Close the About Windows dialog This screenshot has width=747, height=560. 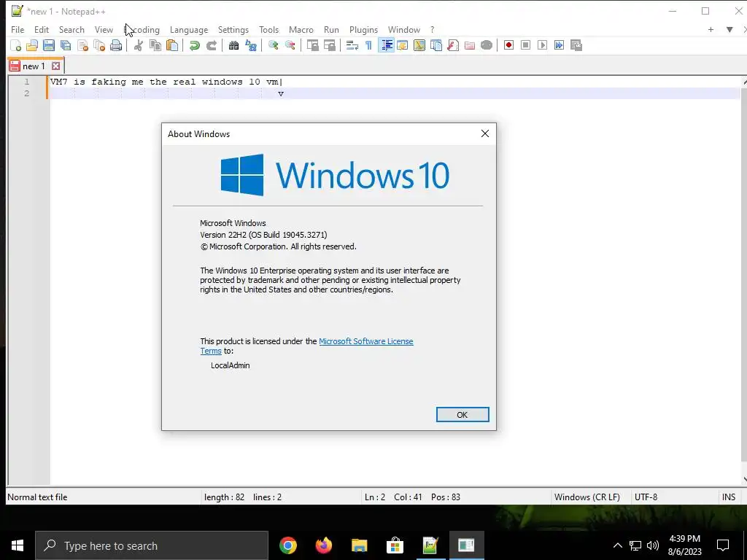tap(485, 134)
